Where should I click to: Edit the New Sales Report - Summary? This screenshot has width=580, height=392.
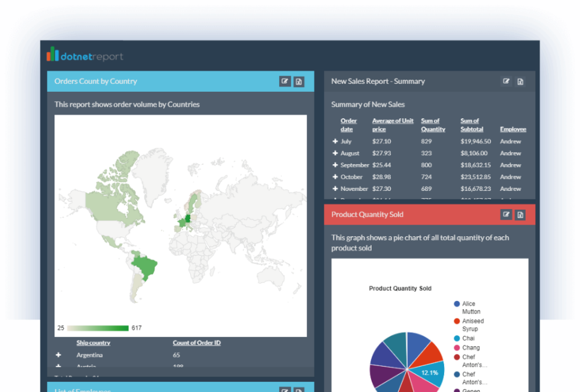[x=506, y=81]
